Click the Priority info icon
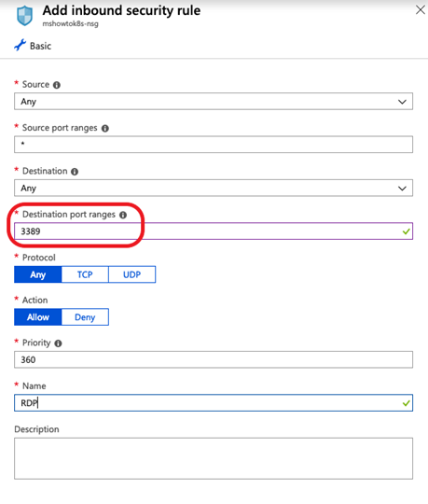 [x=58, y=343]
